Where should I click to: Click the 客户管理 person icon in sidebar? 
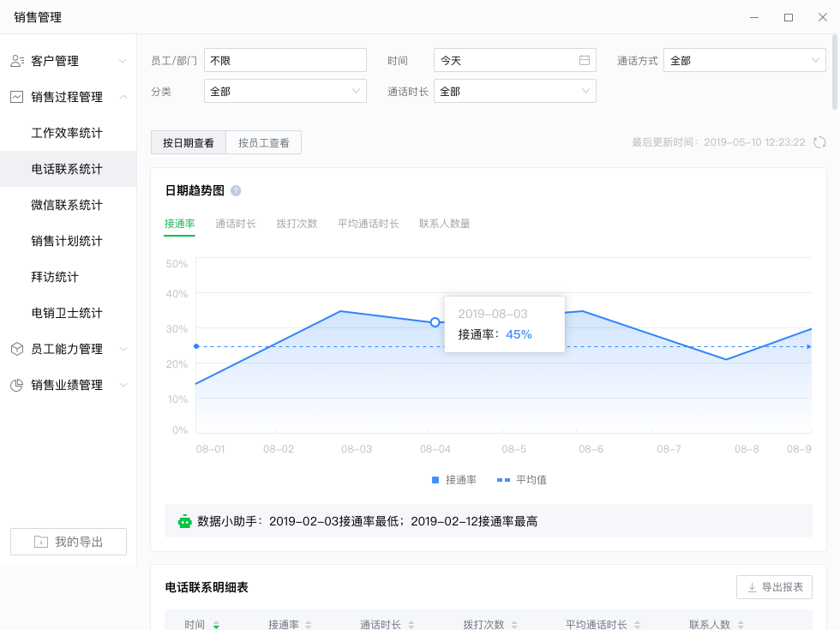click(16, 61)
